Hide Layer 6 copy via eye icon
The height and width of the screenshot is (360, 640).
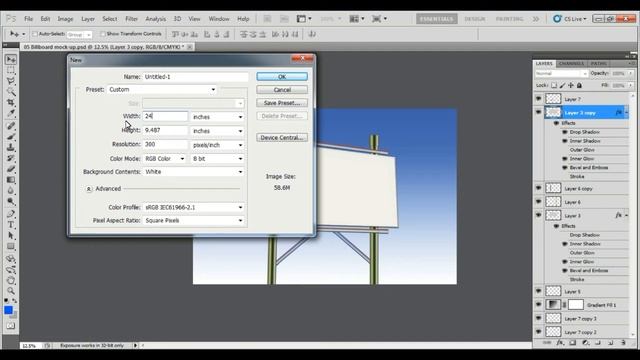[538, 188]
